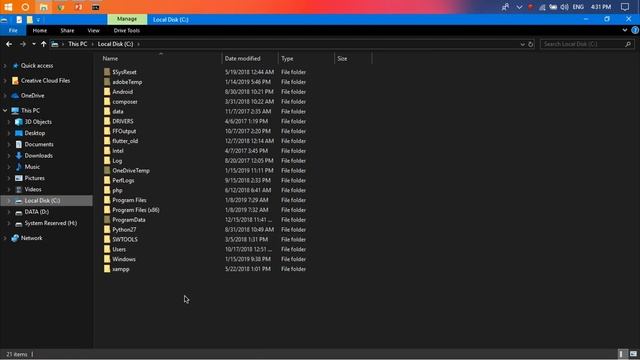Go forward with the Forward arrow
Screen dimensions: 640x360
pyautogui.click(x=23, y=44)
